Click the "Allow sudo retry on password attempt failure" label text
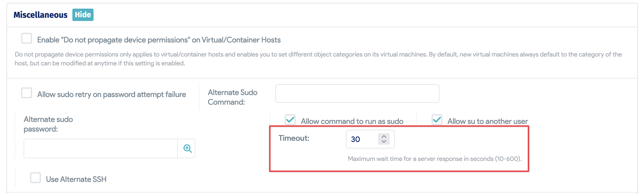 (x=112, y=95)
